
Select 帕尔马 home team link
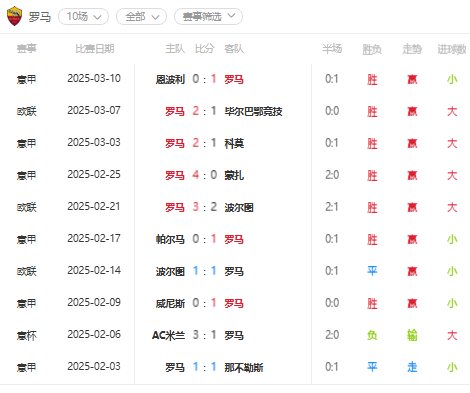click(170, 239)
